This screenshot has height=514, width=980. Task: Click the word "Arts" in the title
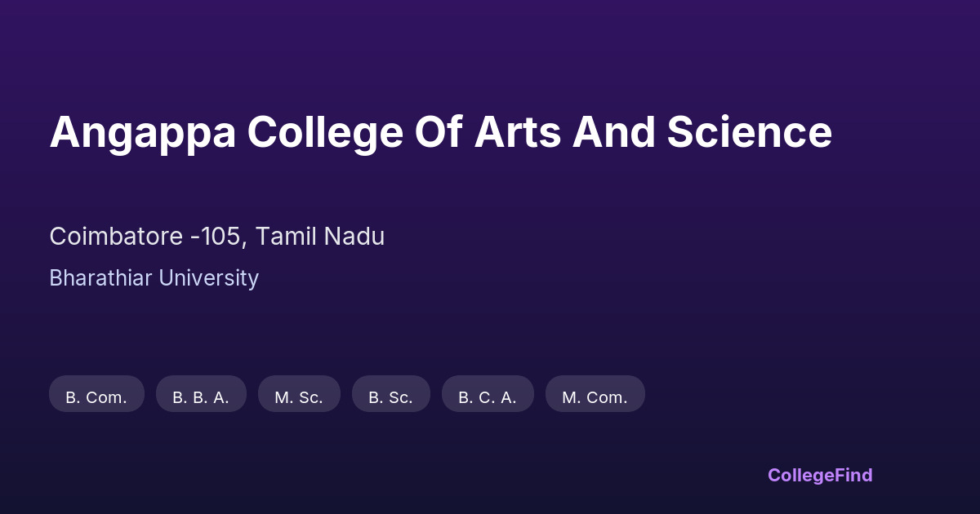coord(517,133)
